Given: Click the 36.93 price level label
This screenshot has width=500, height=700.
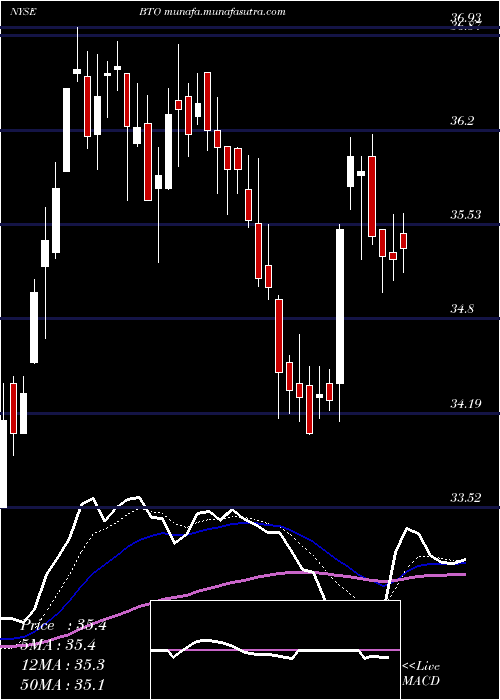Looking at the screenshot, I should coord(466,17).
